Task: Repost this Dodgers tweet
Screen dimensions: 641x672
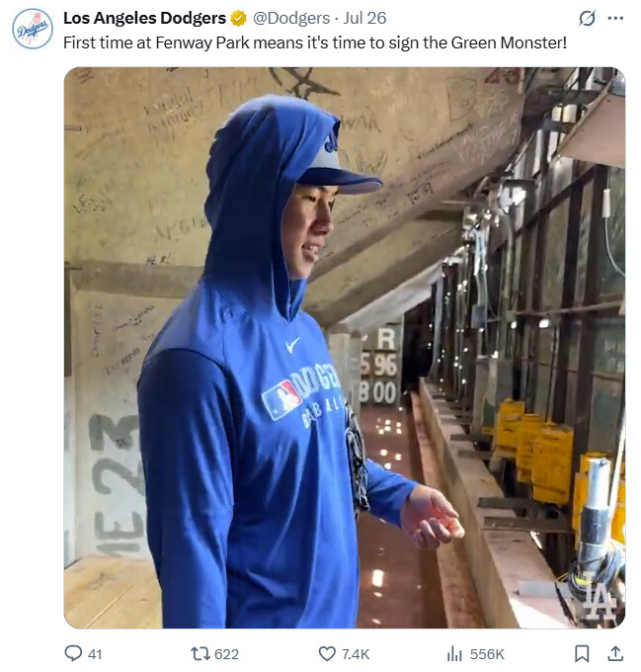Action: 200,654
